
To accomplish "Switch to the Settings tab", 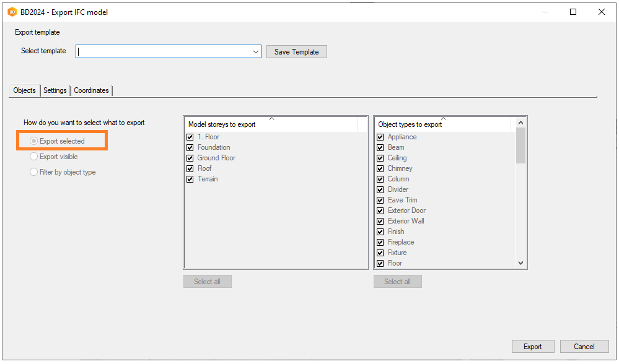I will (55, 90).
